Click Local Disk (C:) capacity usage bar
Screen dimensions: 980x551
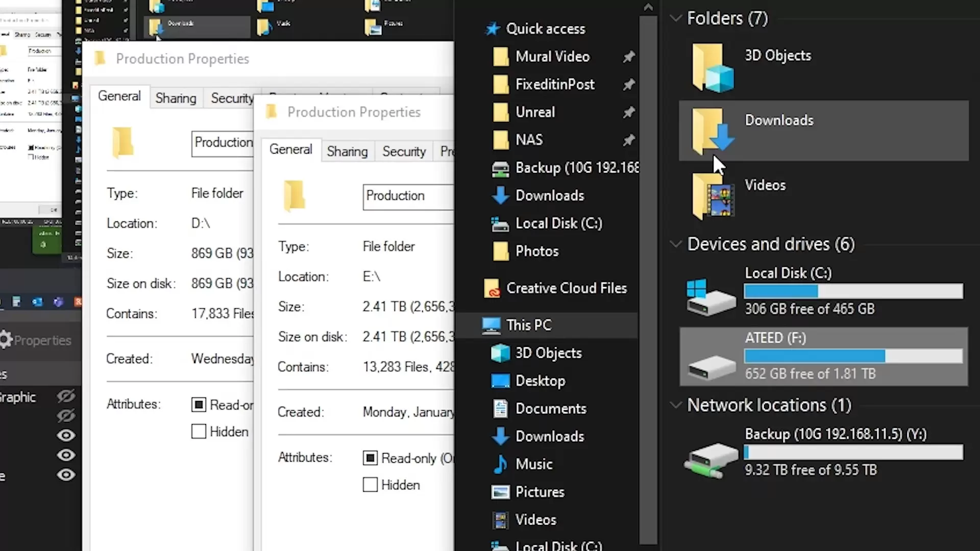[x=853, y=291]
